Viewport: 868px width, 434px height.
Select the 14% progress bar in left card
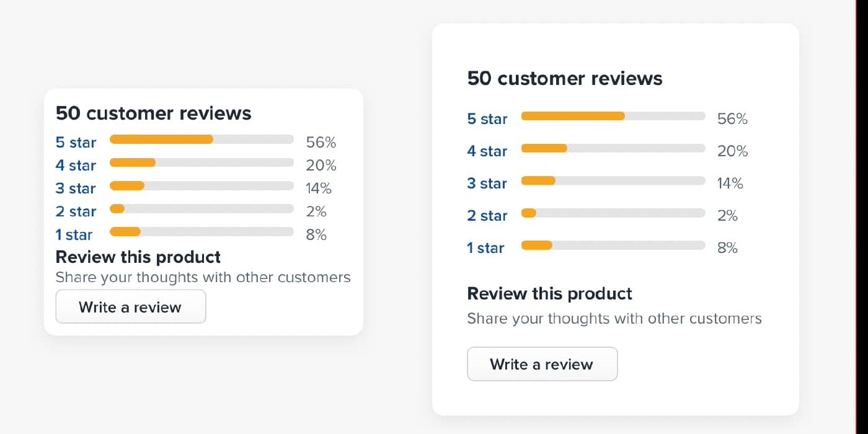click(x=201, y=185)
